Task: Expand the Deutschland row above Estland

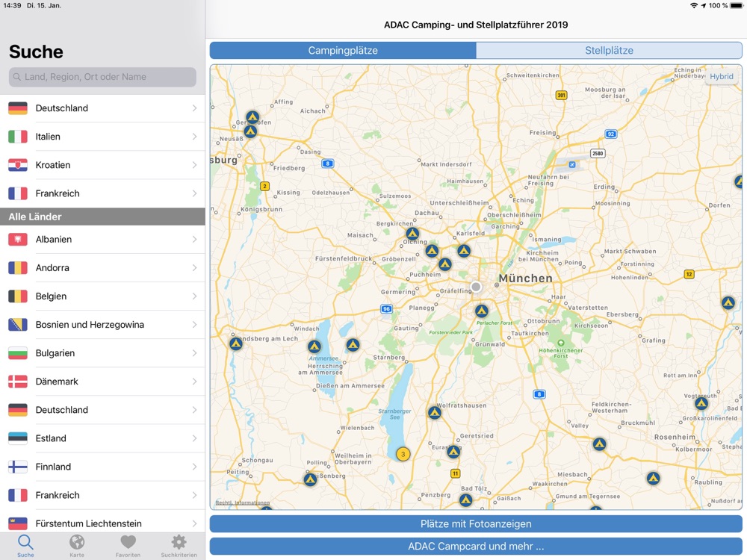Action: point(102,410)
